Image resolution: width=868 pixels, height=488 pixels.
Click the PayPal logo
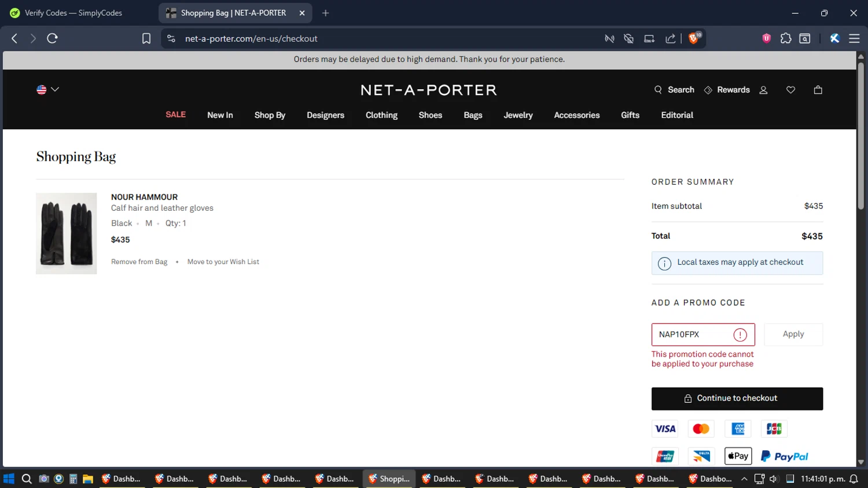tap(785, 456)
